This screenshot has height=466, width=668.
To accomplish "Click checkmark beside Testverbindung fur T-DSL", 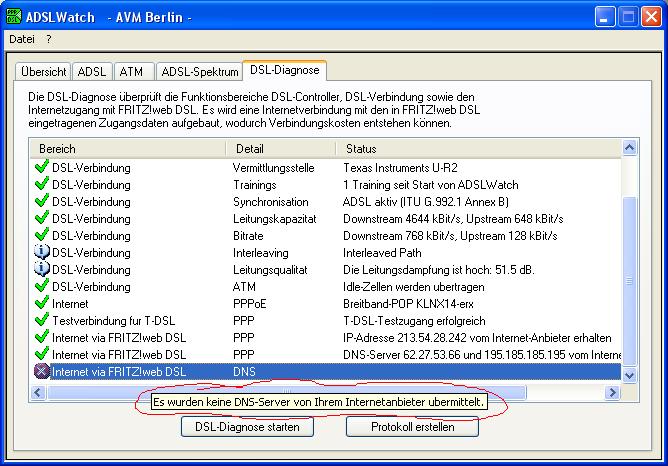I will pos(41,320).
